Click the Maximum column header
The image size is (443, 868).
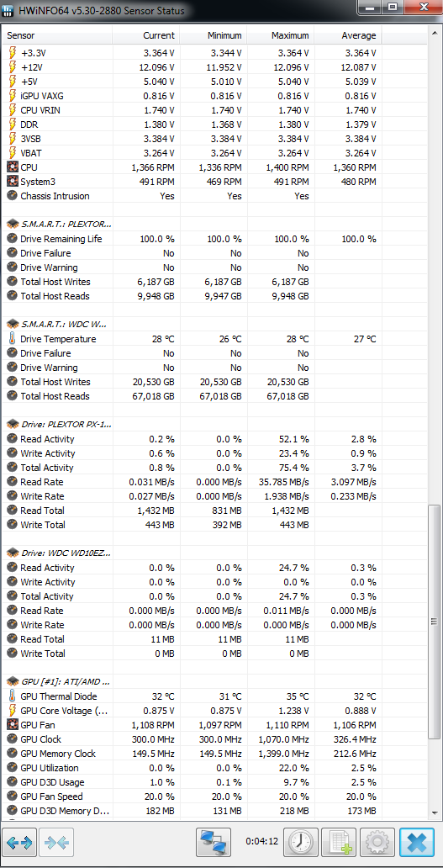(281, 35)
